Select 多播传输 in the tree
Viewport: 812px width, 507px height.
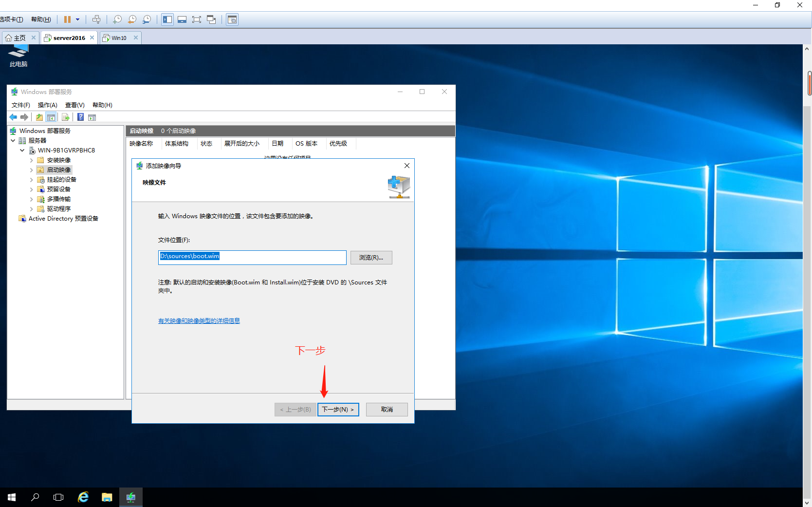pyautogui.click(x=58, y=199)
